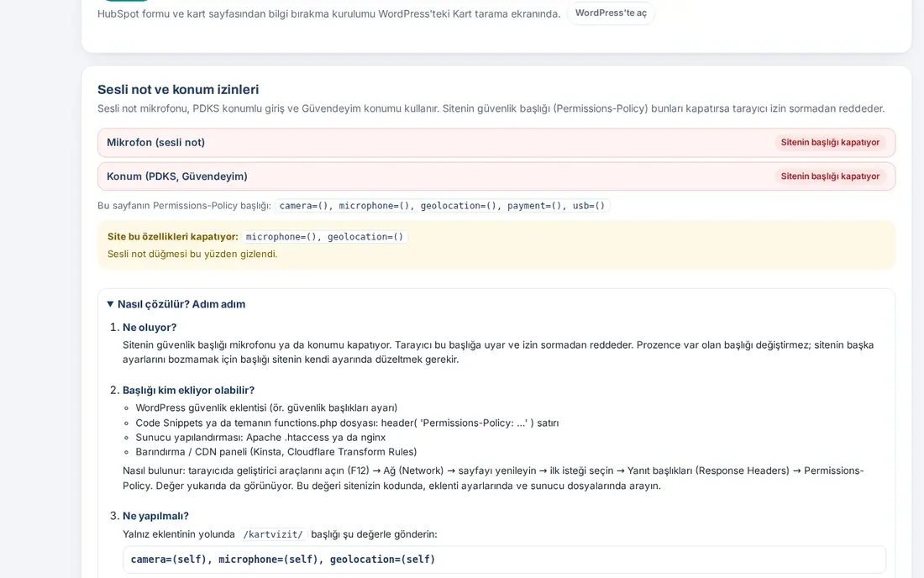Viewport: 924px width, 578px height.
Task: Click the HubSpot formu description text
Action: click(x=328, y=13)
